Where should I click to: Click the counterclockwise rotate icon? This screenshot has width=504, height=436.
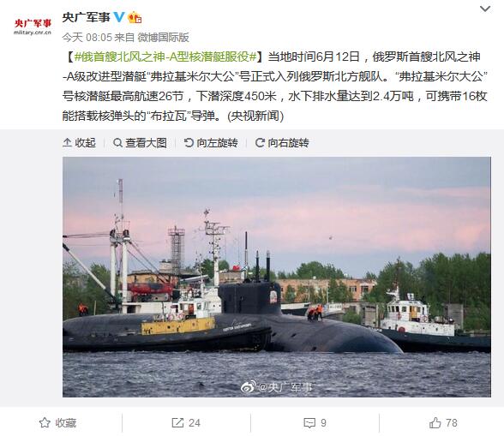189,143
